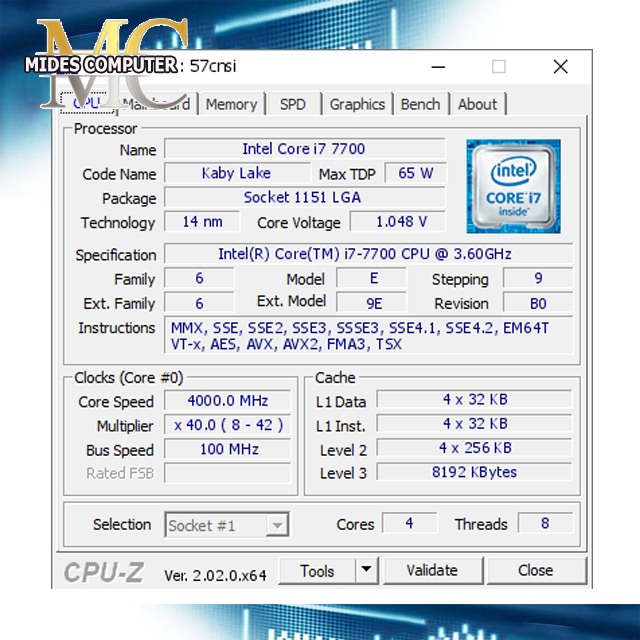Screen dimensions: 640x640
Task: Expand the Tools dropdown arrow
Action: click(367, 570)
